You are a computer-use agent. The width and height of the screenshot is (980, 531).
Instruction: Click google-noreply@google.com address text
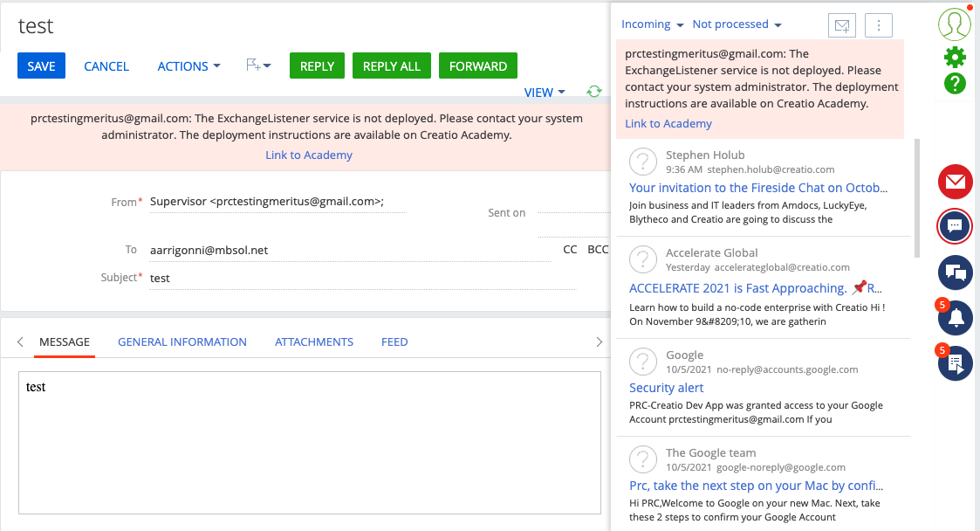tap(781, 467)
